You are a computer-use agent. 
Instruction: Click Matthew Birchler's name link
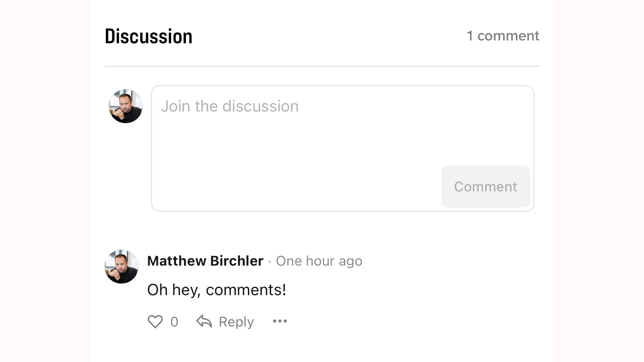coord(205,261)
